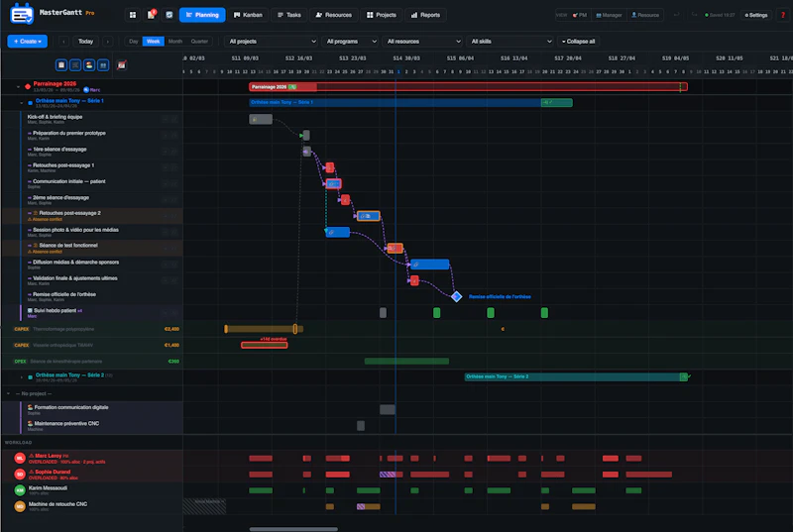Click the teal Orthèse main Tony Série 2 bar
793x532 pixels.
click(576, 376)
